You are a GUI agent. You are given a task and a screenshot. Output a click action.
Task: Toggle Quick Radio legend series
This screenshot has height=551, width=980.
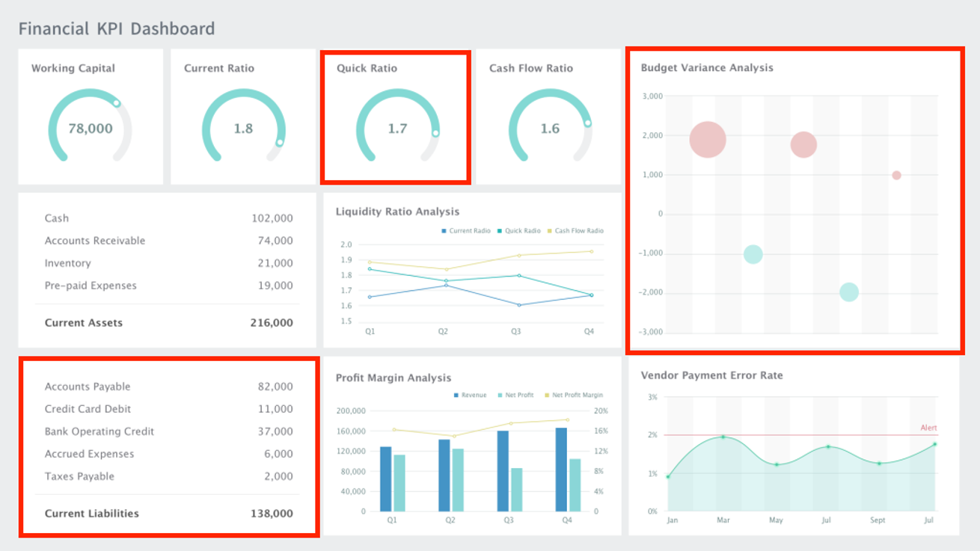[x=518, y=231]
